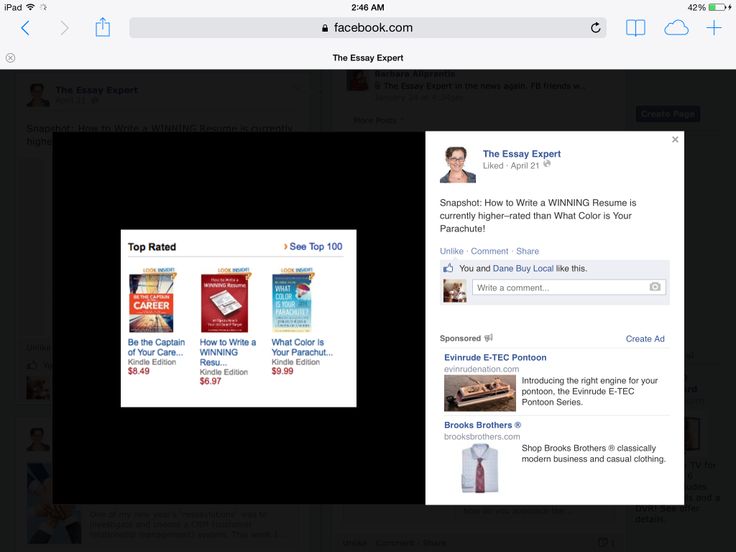Image resolution: width=736 pixels, height=552 pixels.
Task: Click brooksbrothers.com text
Action: click(482, 437)
